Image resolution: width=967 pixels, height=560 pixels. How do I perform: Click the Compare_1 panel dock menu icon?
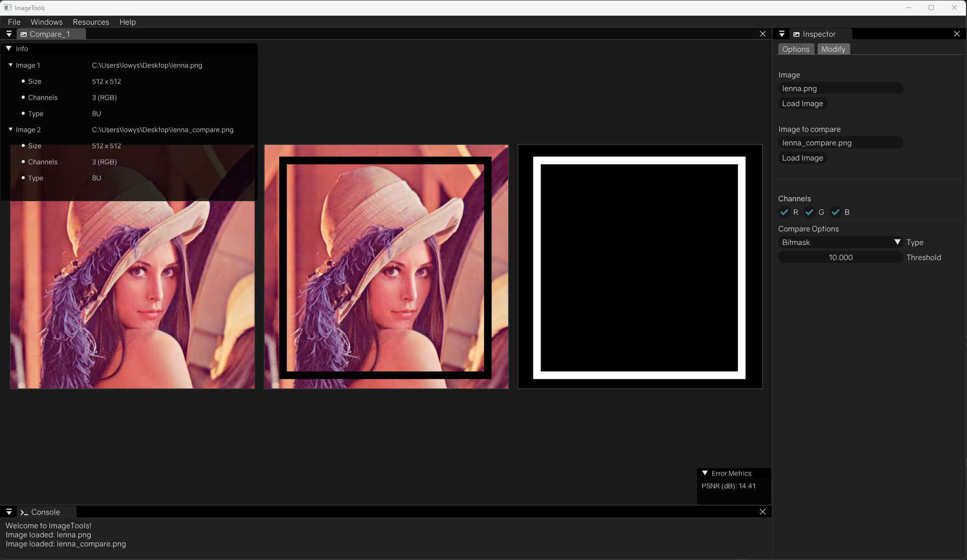(9, 34)
